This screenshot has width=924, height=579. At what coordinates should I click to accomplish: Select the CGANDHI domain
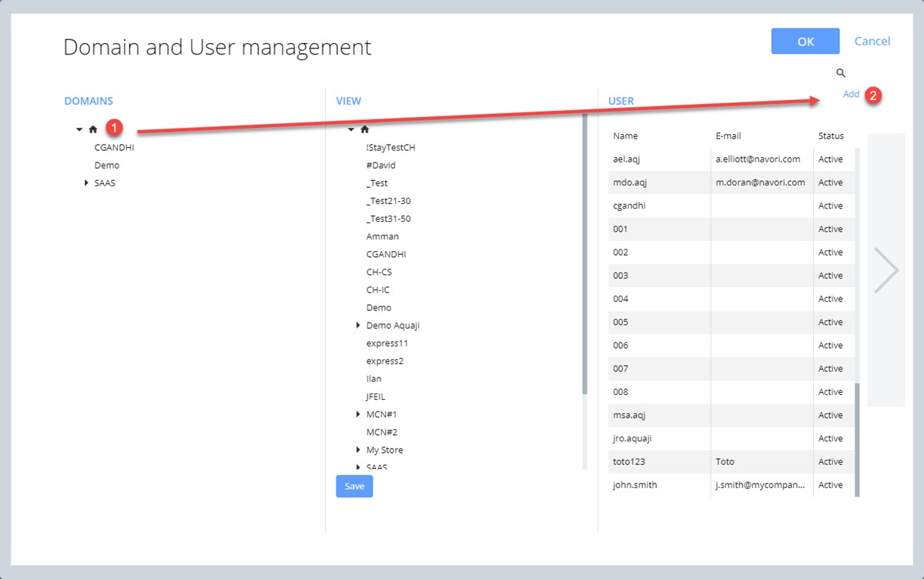[115, 147]
